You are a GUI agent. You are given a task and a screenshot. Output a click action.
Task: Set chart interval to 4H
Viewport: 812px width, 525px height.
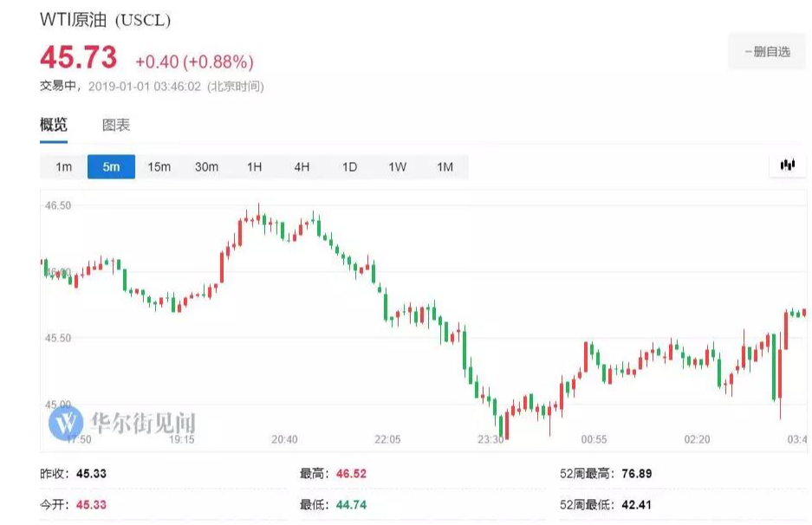(x=302, y=166)
